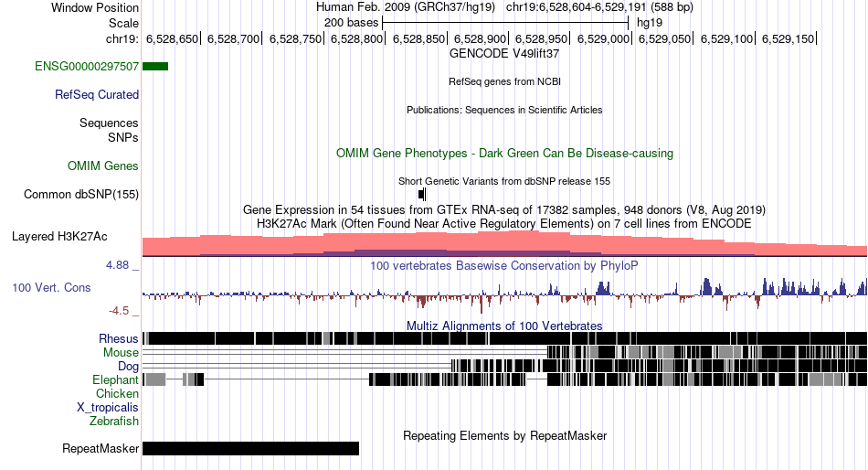Click the Mouse alignment track blocks
Viewport: 868px width, 470px height.
(707, 352)
